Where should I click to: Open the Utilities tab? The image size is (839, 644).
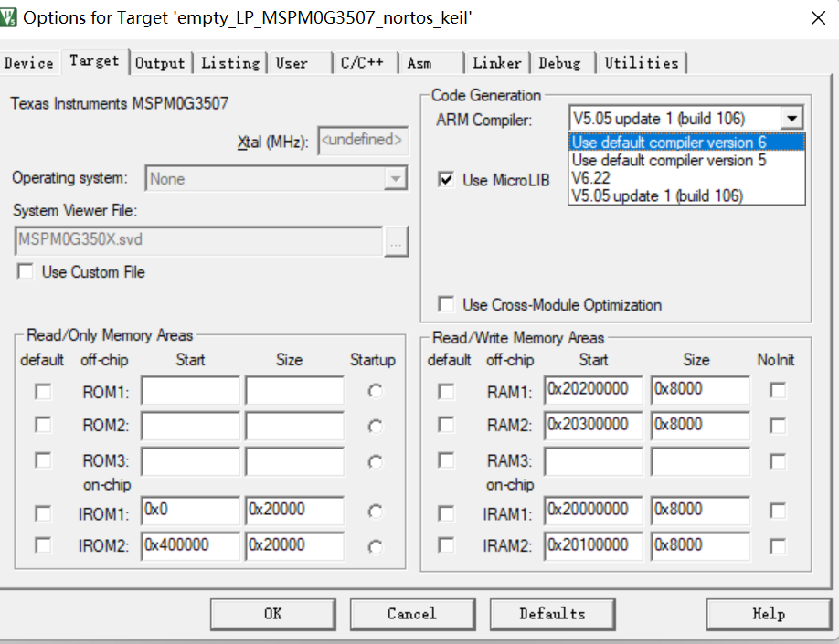point(642,63)
